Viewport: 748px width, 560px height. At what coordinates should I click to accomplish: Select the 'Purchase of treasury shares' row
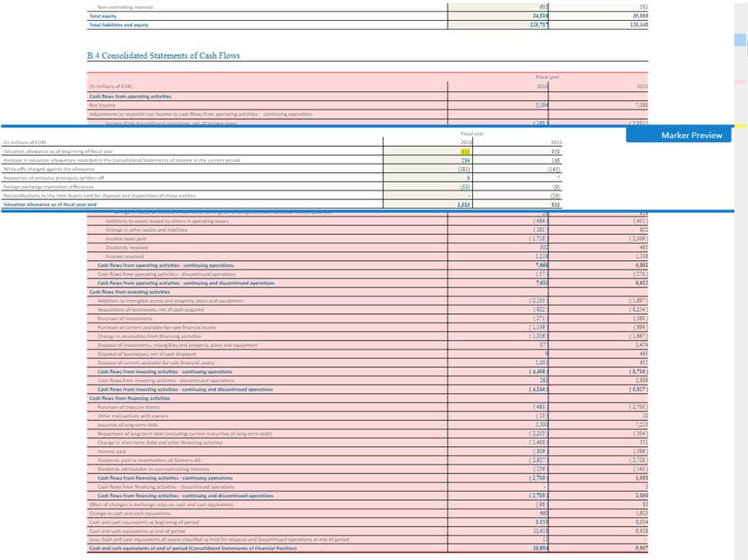point(367,407)
